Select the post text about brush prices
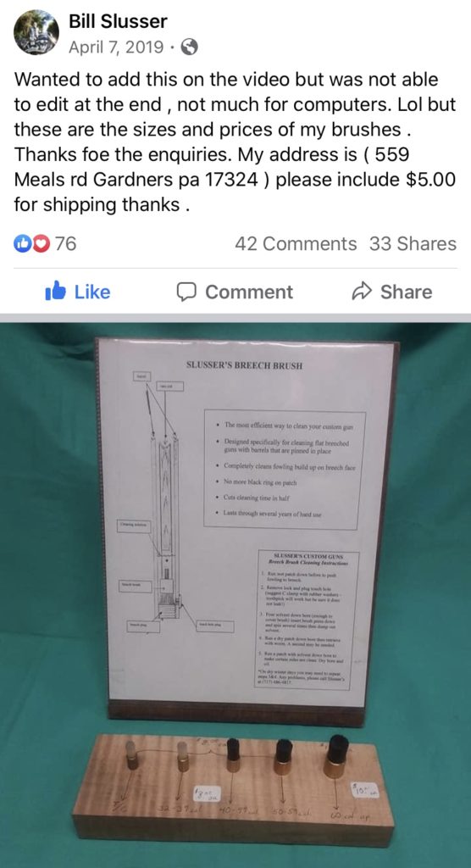 [235, 142]
